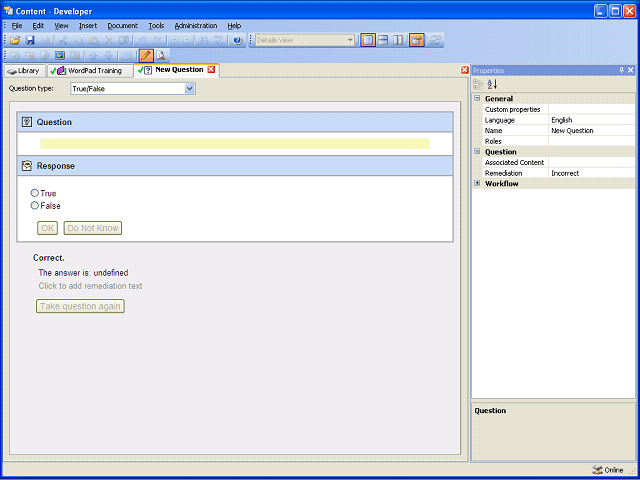Screen dimensions: 640x480
Task: Select the True radio button
Action: (x=35, y=193)
